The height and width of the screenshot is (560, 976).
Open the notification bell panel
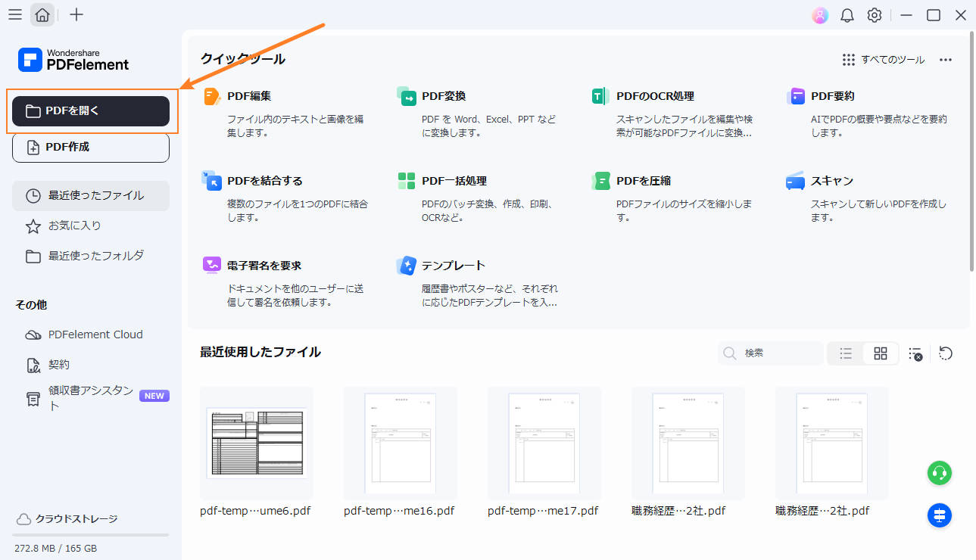coord(847,14)
